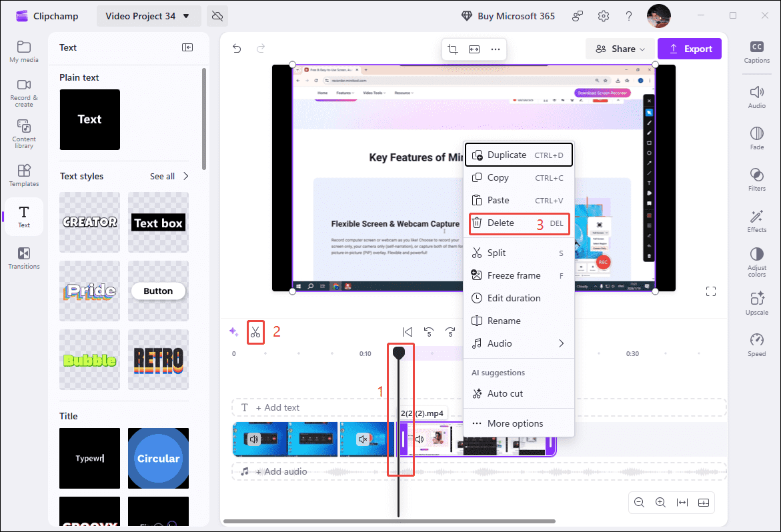Open the Settings gear

click(x=603, y=17)
